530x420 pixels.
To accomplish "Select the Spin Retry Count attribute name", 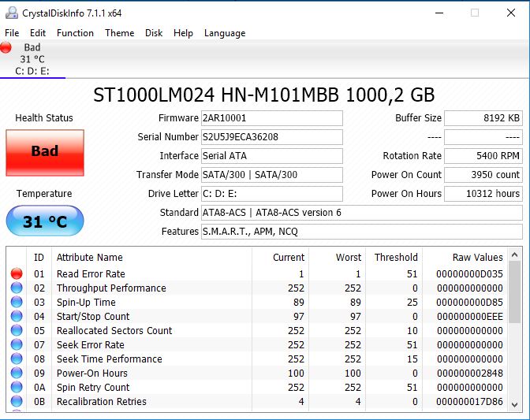I will click(x=93, y=387).
